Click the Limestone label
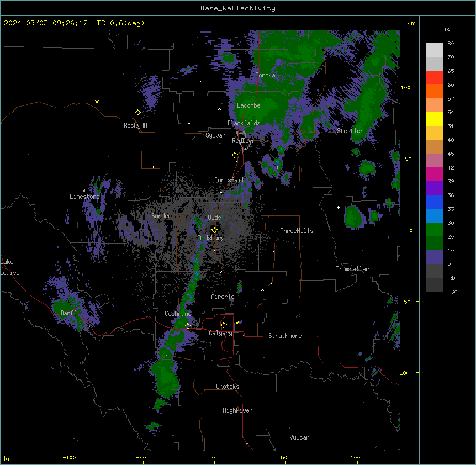This screenshot has width=476, height=465. click(x=84, y=197)
